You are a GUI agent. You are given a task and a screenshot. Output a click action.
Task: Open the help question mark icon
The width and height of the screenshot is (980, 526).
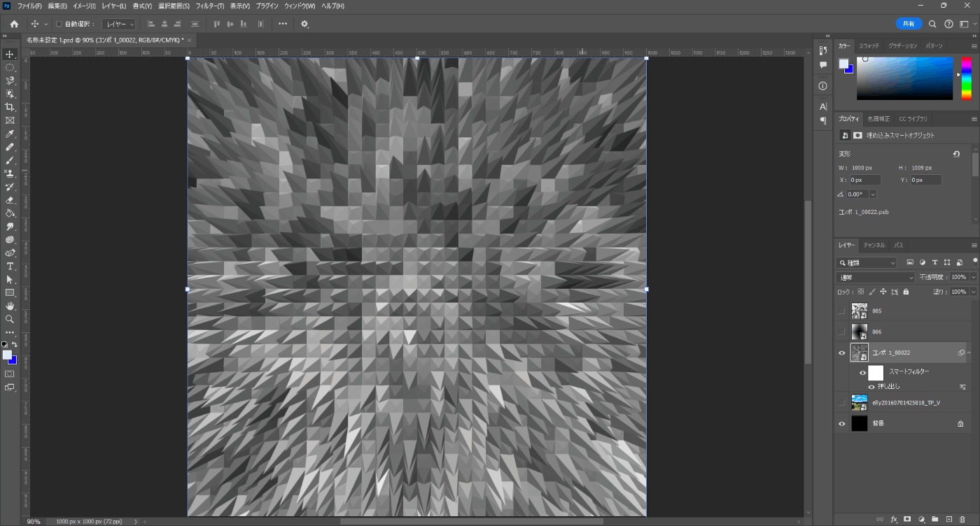(948, 24)
